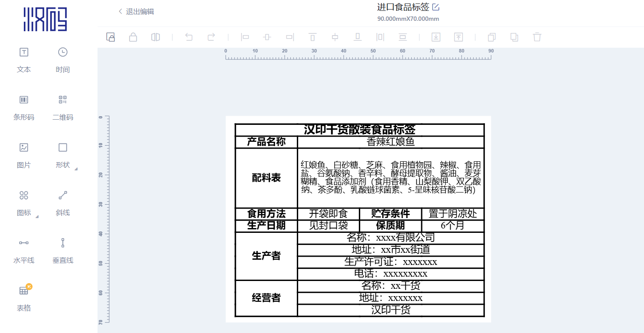Image resolution: width=644 pixels, height=333 pixels.
Task: Insert a 表格 table element
Action: [24, 298]
